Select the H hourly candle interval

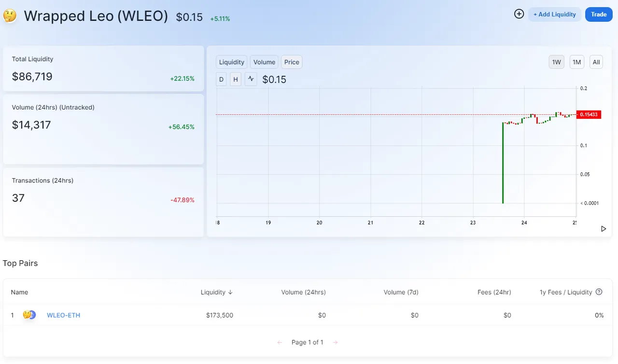click(x=236, y=79)
